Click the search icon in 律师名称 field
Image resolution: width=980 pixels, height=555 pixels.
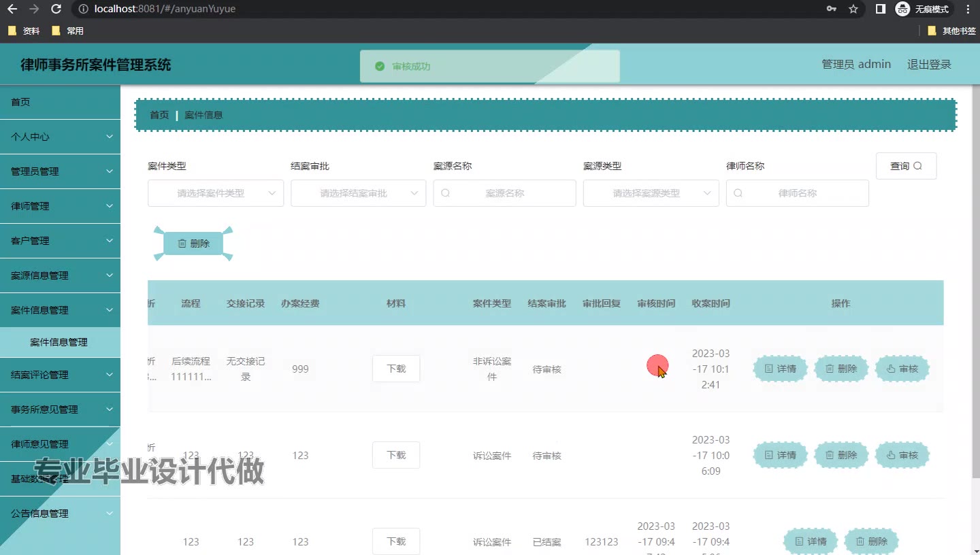click(738, 193)
